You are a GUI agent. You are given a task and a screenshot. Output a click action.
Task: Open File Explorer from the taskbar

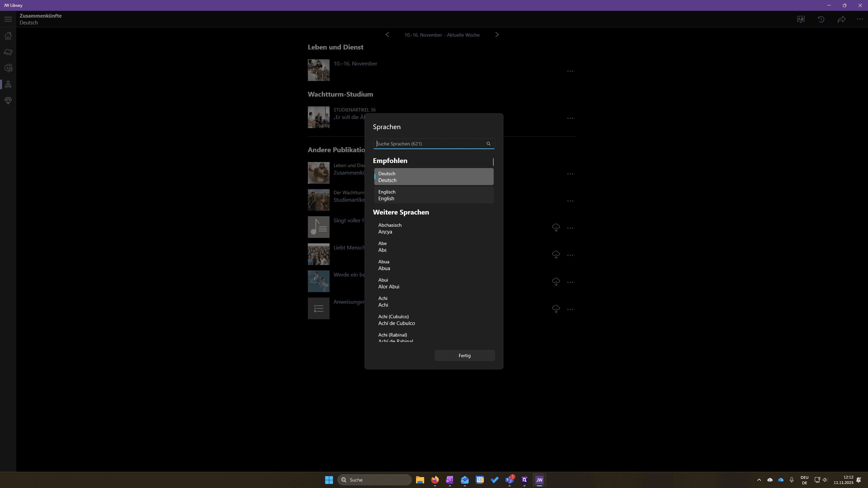(x=420, y=480)
